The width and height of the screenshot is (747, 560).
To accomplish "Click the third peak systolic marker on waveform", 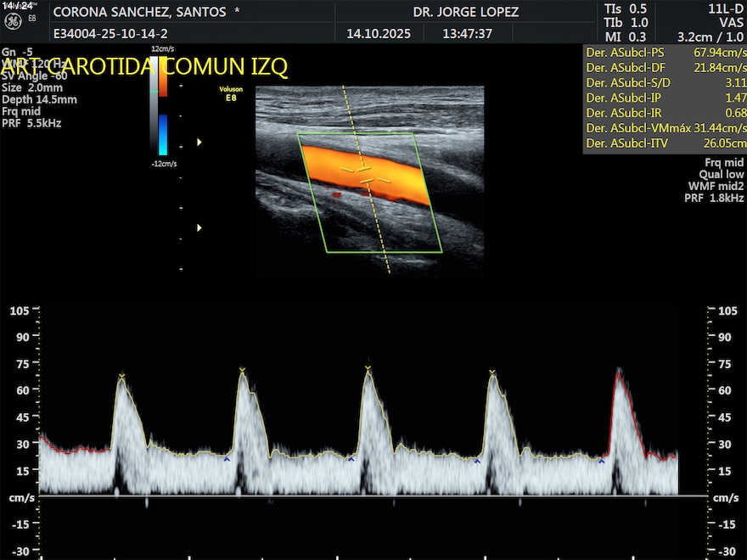I will tap(368, 368).
